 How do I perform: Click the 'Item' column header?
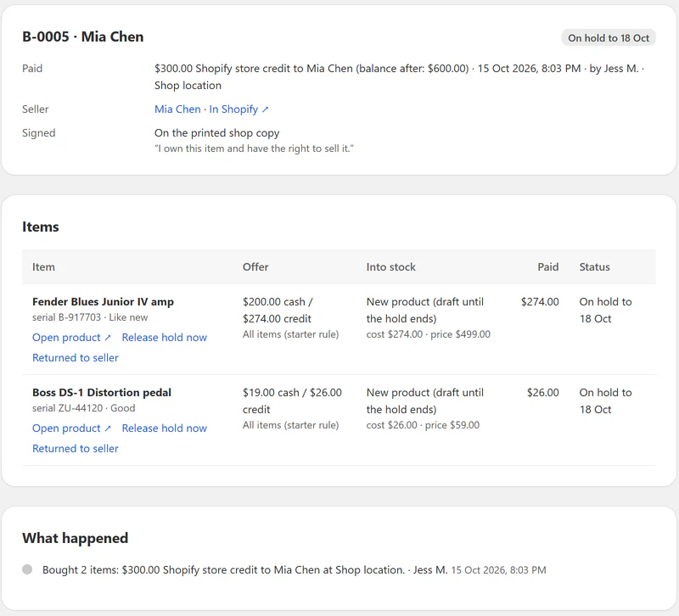tap(43, 267)
